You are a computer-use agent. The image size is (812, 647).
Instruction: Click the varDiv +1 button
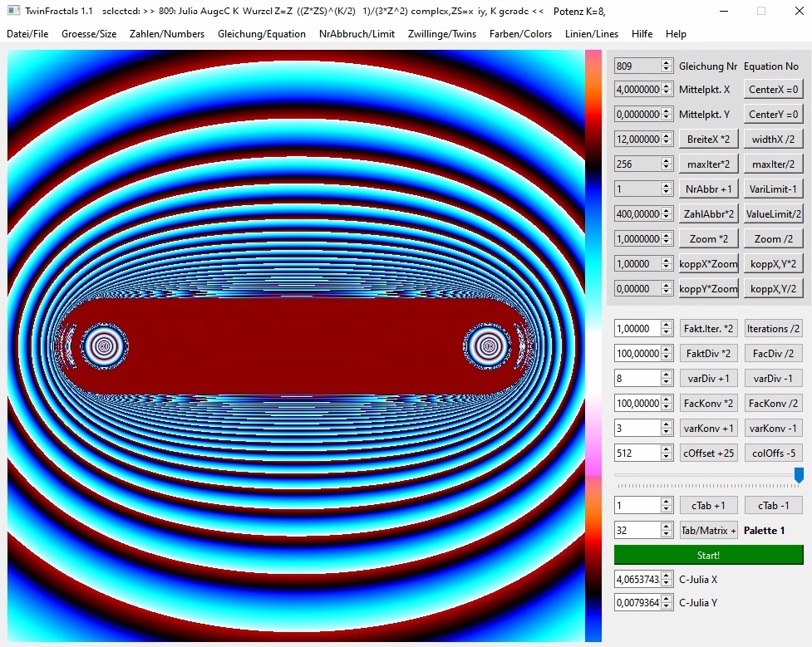(x=708, y=379)
